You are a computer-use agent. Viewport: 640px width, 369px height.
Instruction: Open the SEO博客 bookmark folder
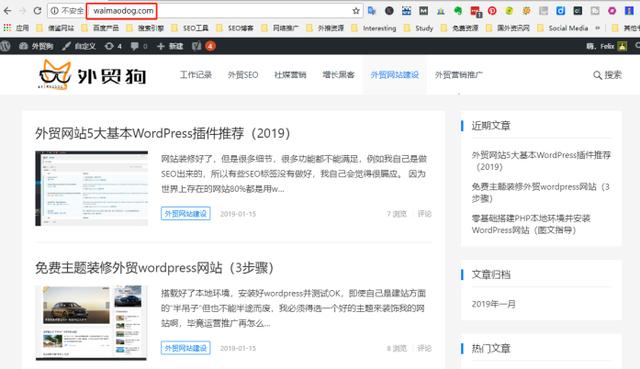(x=235, y=28)
